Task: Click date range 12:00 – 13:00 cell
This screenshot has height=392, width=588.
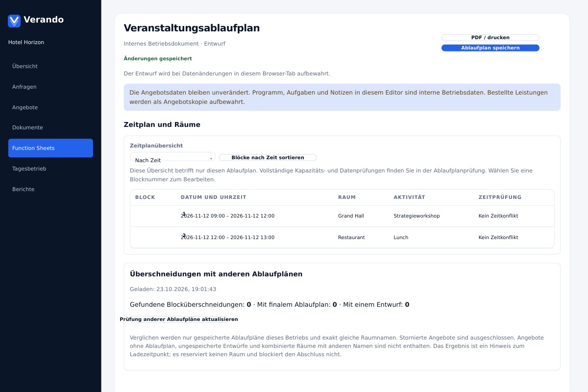Action: click(227, 238)
